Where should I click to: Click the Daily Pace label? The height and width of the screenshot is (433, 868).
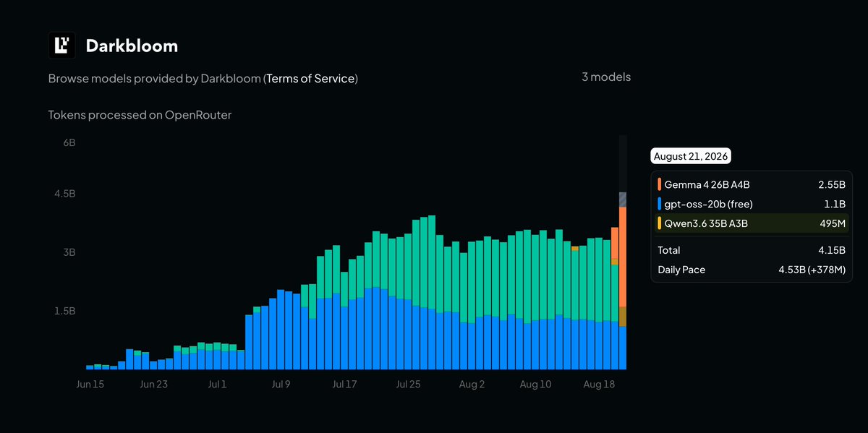click(x=681, y=270)
